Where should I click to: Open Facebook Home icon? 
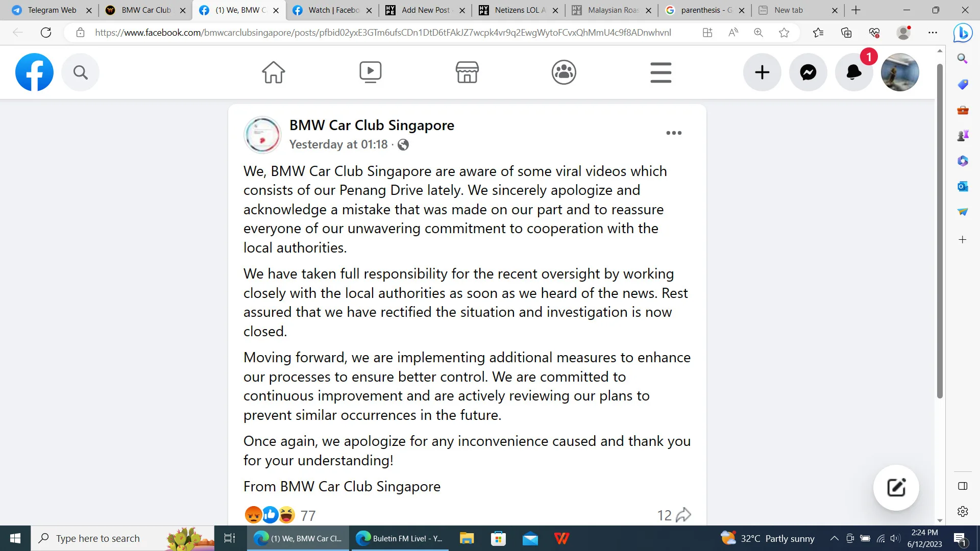click(274, 72)
